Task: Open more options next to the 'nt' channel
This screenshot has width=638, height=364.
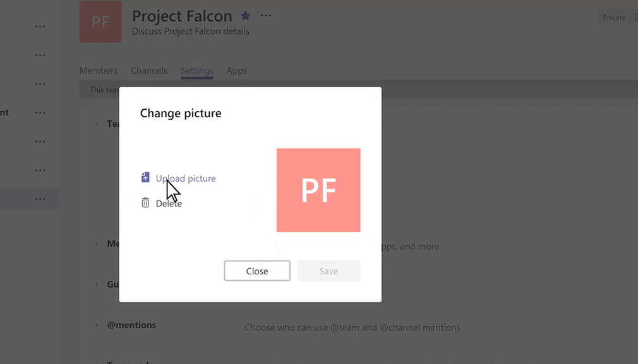Action: (40, 112)
